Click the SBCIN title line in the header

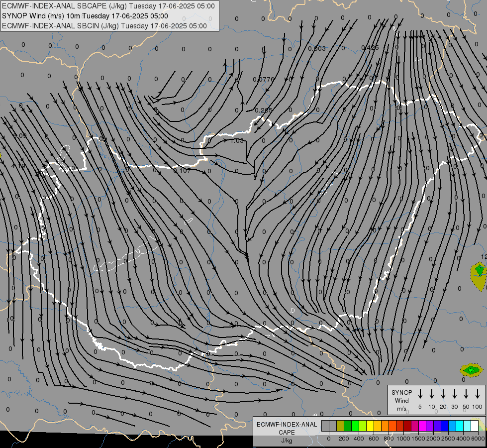[104, 26]
